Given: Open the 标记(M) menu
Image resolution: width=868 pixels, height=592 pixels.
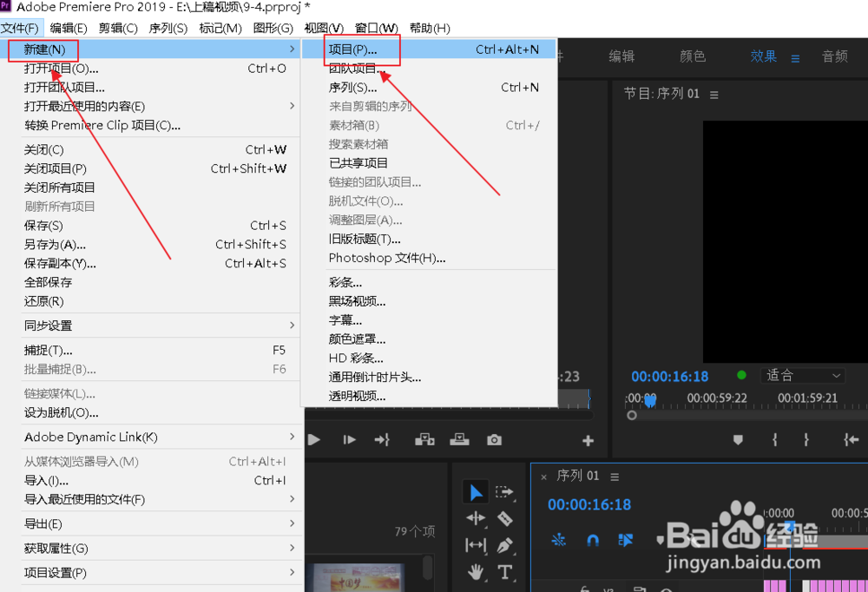Looking at the screenshot, I should [x=220, y=28].
